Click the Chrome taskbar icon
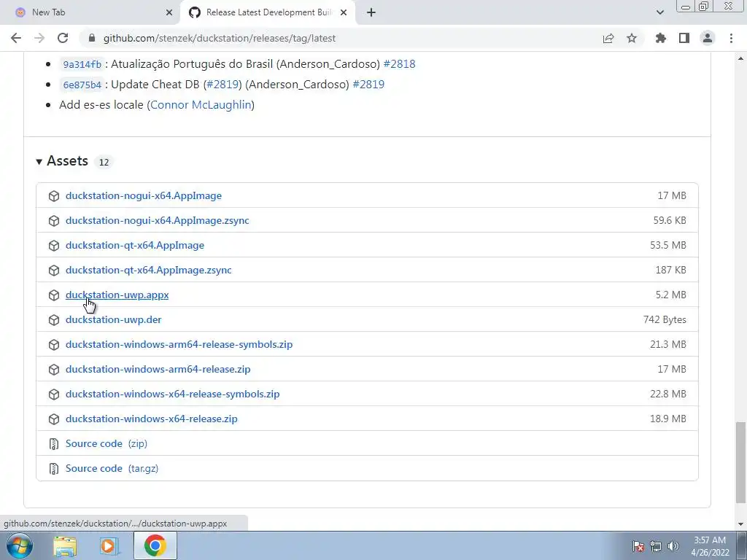 coord(155,545)
